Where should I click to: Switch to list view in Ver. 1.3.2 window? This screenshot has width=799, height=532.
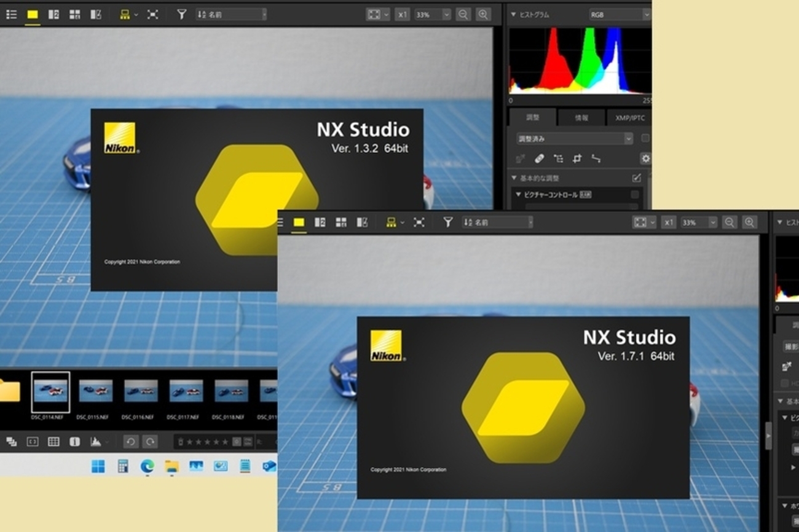[x=11, y=14]
